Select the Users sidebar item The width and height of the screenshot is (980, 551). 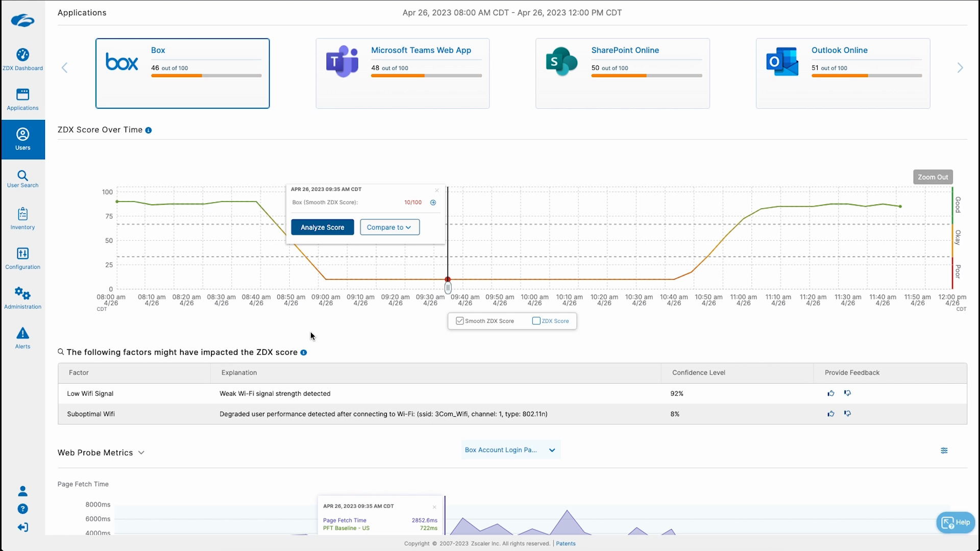tap(22, 139)
